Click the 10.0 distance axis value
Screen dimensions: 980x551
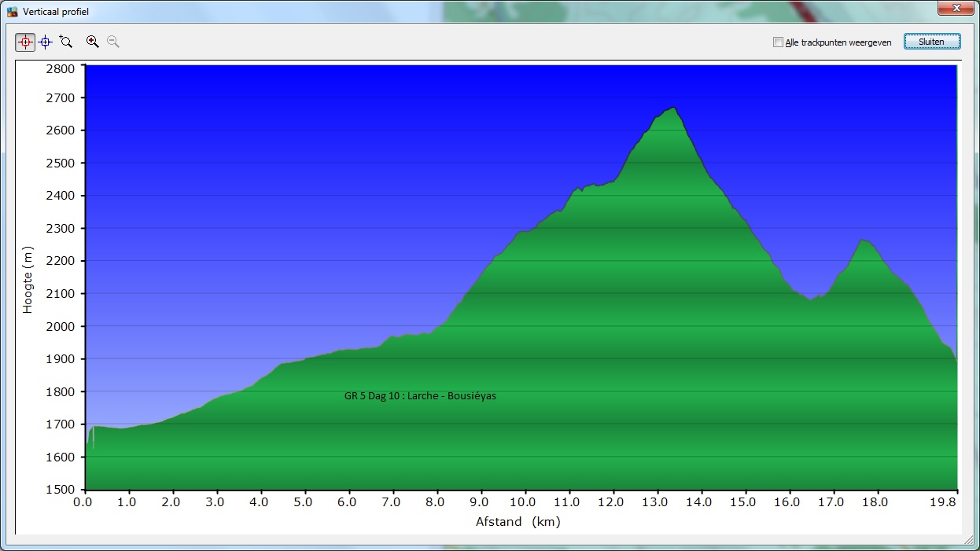522,502
